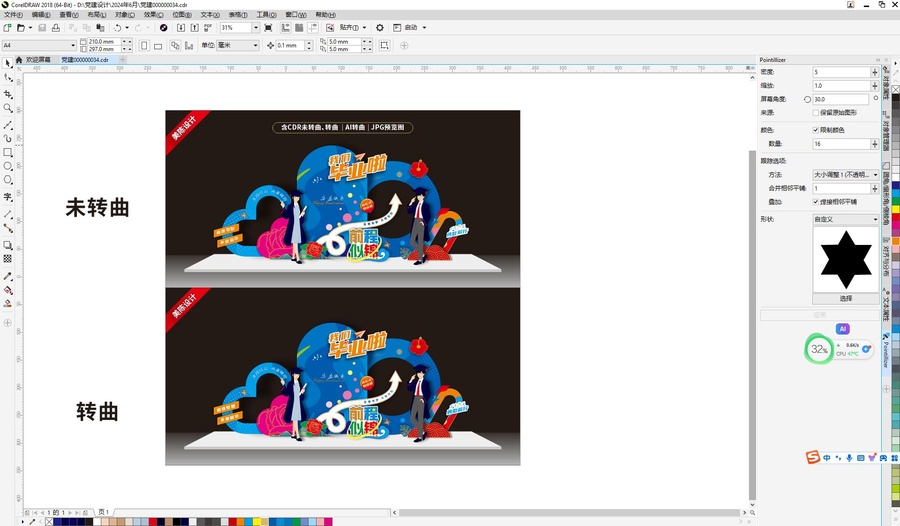The height and width of the screenshot is (526, 900).
Task: Open Options via gear icon
Action: pyautogui.click(x=379, y=28)
